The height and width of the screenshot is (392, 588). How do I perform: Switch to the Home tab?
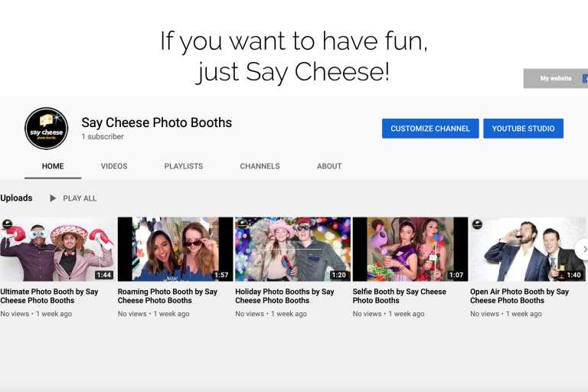coord(53,166)
